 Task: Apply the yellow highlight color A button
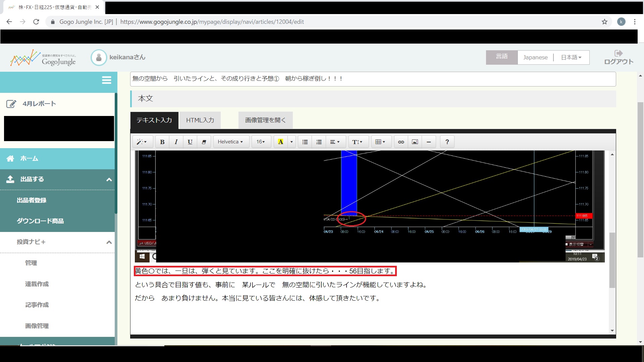click(x=281, y=142)
